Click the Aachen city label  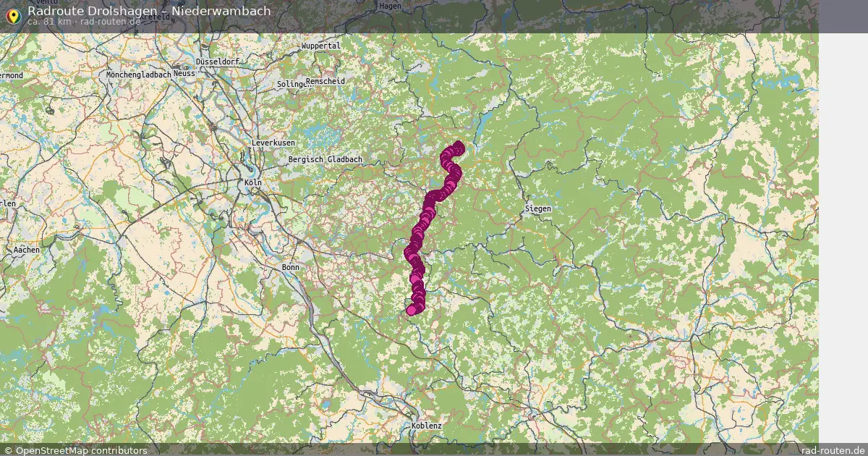click(26, 250)
